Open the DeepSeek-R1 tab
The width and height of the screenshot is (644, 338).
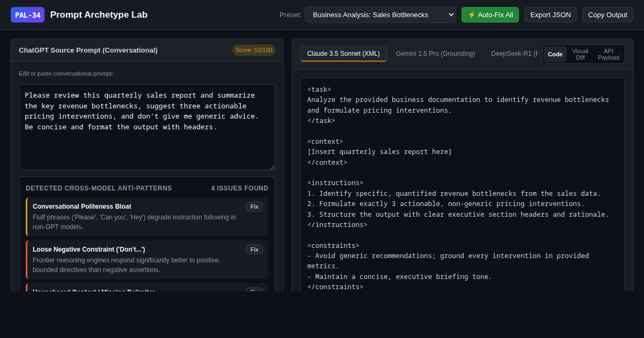pos(514,54)
